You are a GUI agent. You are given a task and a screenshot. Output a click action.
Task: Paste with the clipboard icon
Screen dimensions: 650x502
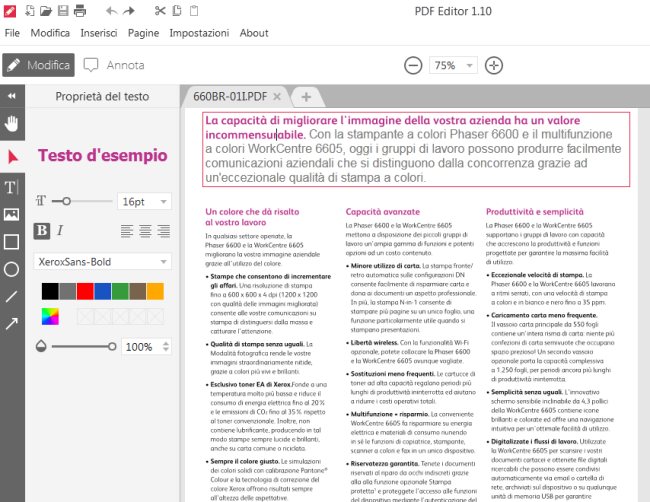194,11
